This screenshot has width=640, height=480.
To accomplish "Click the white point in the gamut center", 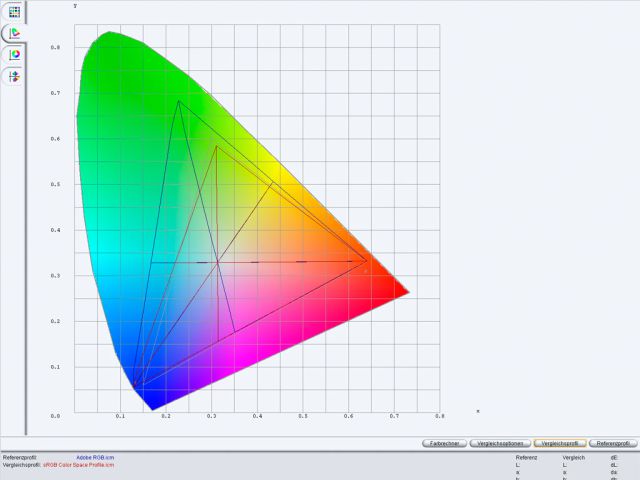I will [217, 262].
